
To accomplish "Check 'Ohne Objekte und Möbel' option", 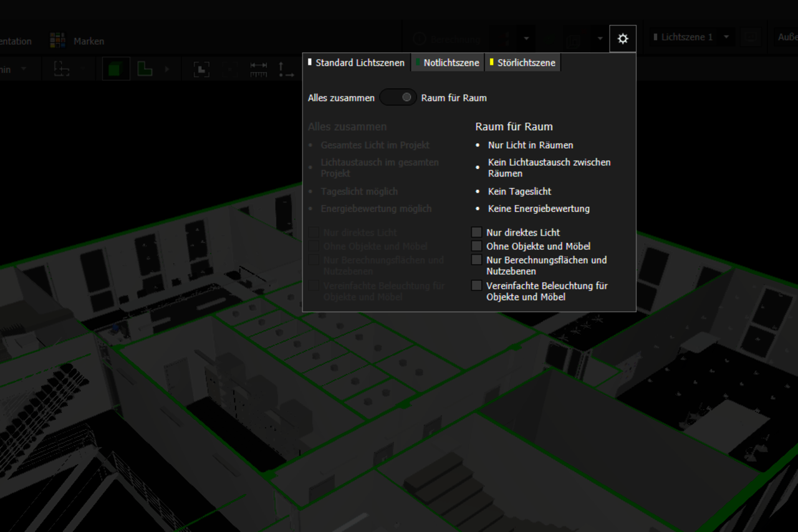I will (x=476, y=246).
